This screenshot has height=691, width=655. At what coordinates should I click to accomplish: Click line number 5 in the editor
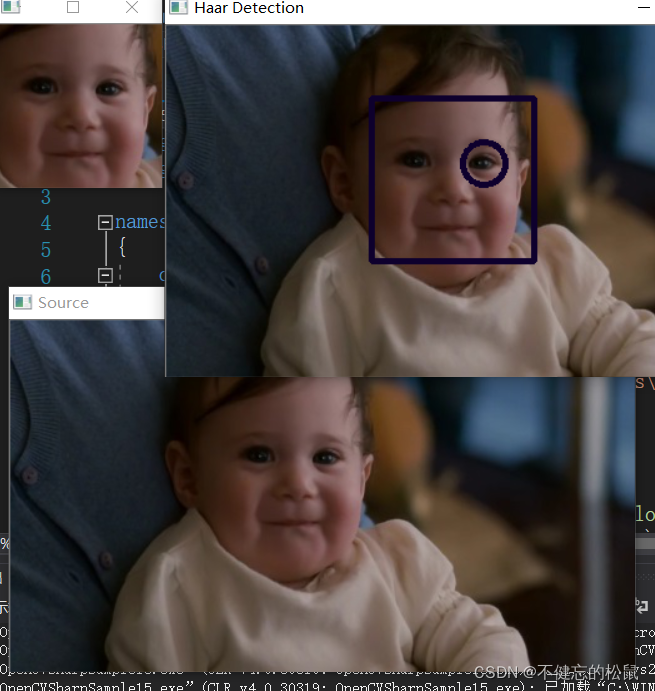coord(46,250)
